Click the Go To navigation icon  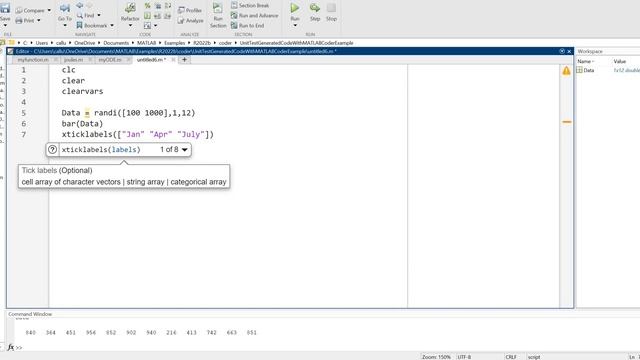coord(64,8)
